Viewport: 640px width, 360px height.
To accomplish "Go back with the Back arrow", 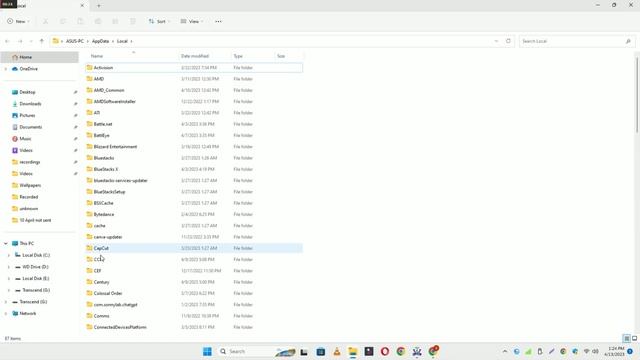I will (7, 41).
